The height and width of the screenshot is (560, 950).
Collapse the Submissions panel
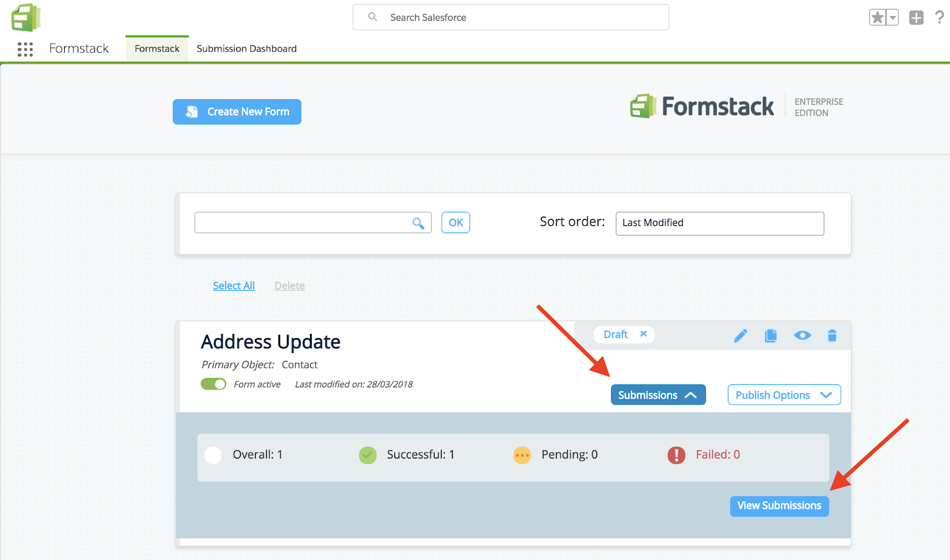658,395
